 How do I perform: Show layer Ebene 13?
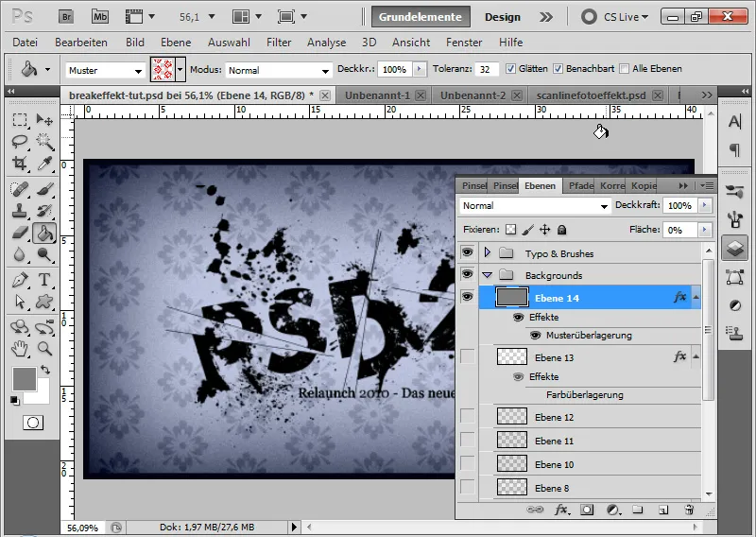click(x=467, y=357)
